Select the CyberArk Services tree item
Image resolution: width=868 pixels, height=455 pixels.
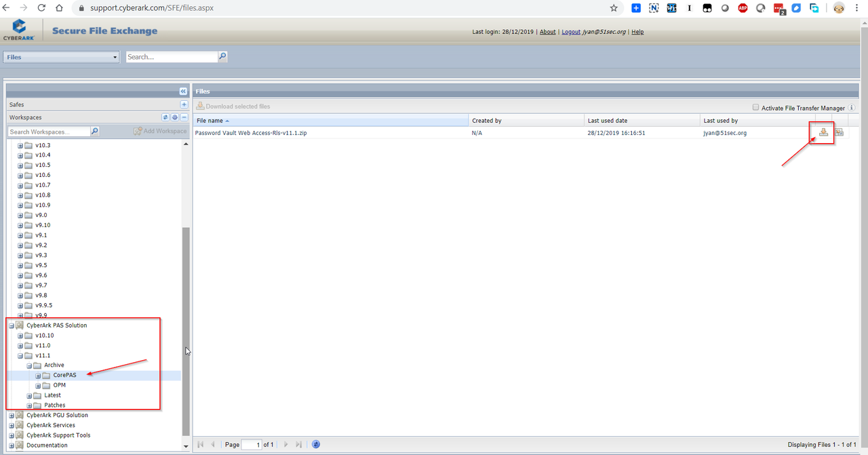[51, 425]
